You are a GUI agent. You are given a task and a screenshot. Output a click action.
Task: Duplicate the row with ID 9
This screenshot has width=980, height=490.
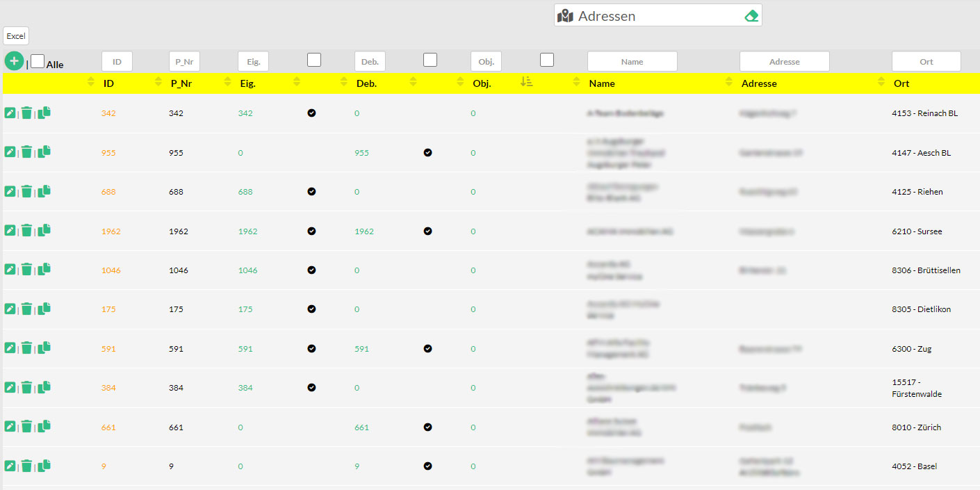pyautogui.click(x=44, y=466)
